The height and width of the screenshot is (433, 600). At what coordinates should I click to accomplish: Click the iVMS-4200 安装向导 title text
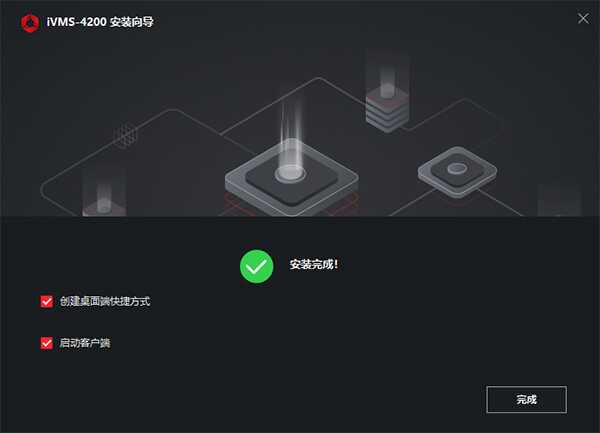[x=100, y=22]
